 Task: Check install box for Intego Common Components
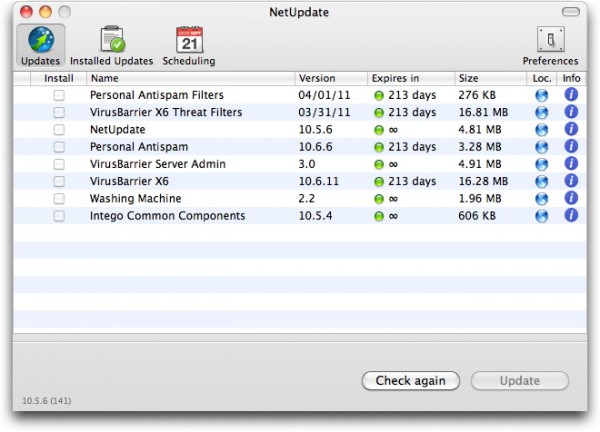click(x=59, y=216)
